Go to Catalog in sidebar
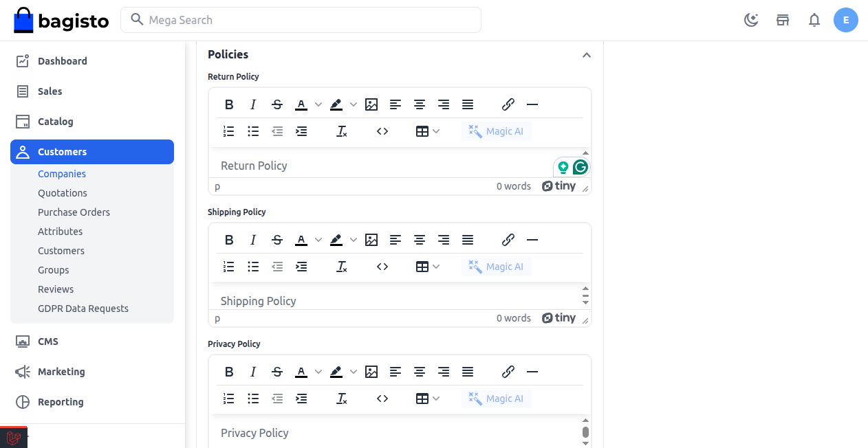868x448 pixels. coord(55,122)
